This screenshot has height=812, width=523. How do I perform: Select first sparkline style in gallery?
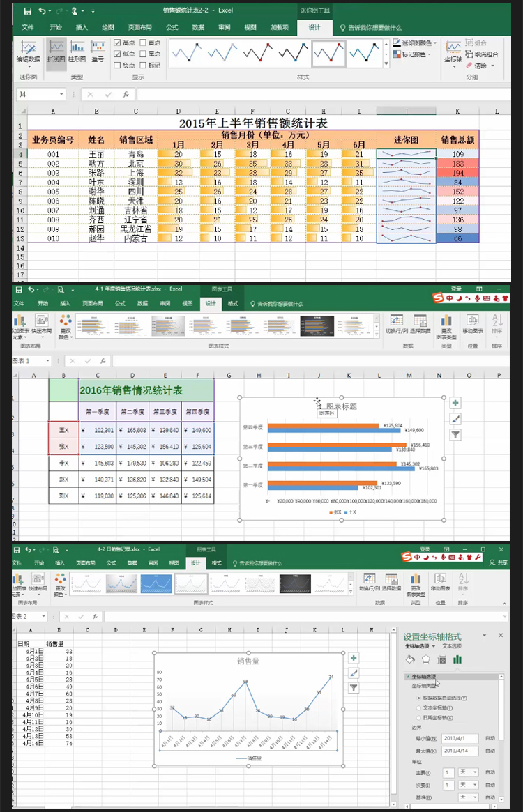187,52
